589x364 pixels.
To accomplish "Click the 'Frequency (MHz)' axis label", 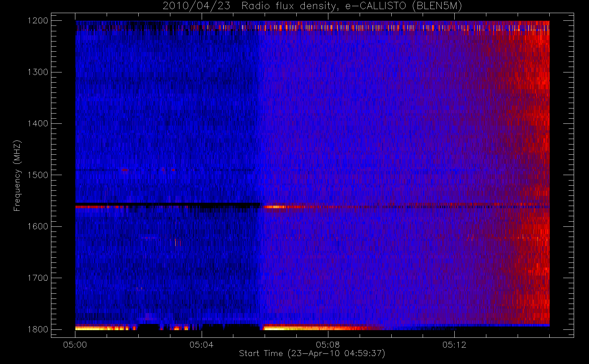I will (17, 175).
